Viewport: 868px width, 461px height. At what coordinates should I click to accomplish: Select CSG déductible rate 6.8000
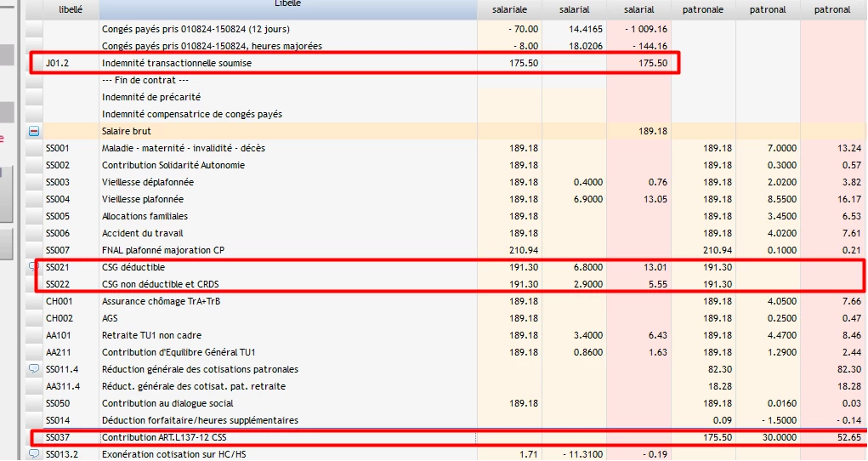tap(587, 267)
